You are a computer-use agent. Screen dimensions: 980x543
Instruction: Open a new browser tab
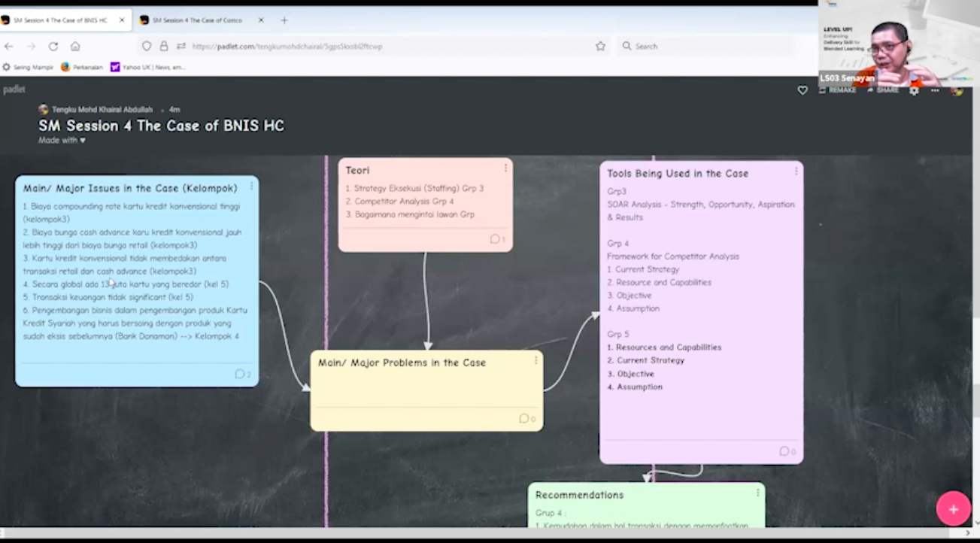(x=284, y=20)
